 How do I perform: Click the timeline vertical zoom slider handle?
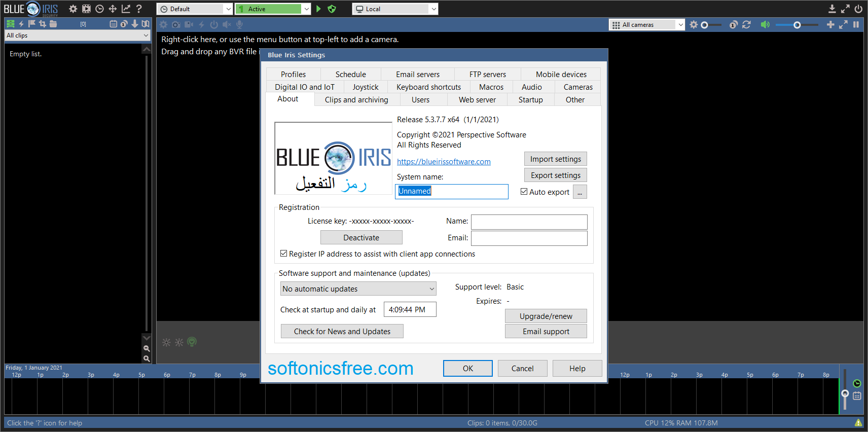pyautogui.click(x=845, y=393)
